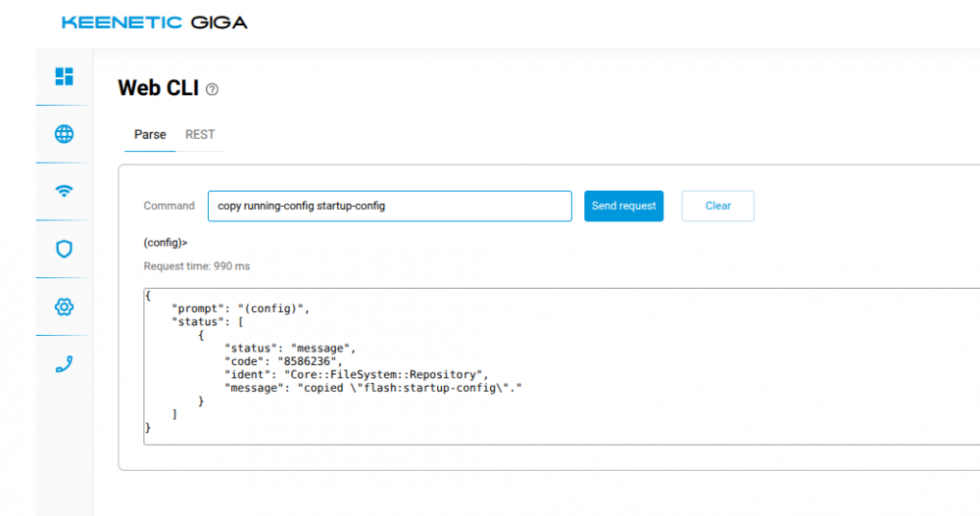This screenshot has height=516, width=980.
Task: Open the Dashboard from the sidebar
Action: click(x=64, y=76)
